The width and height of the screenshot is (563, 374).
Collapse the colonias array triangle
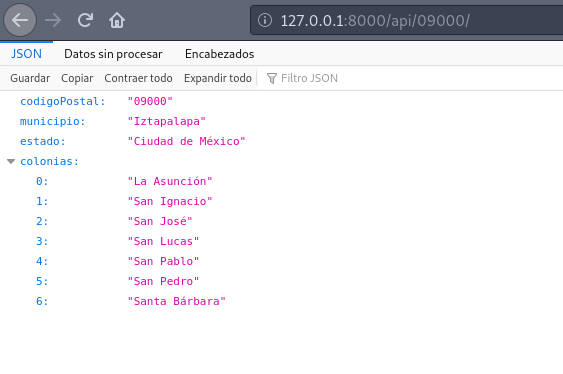pos(11,162)
